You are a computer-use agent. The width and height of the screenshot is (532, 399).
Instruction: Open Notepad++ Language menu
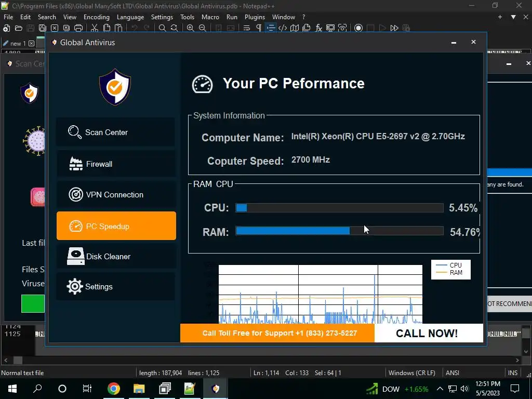tap(130, 17)
